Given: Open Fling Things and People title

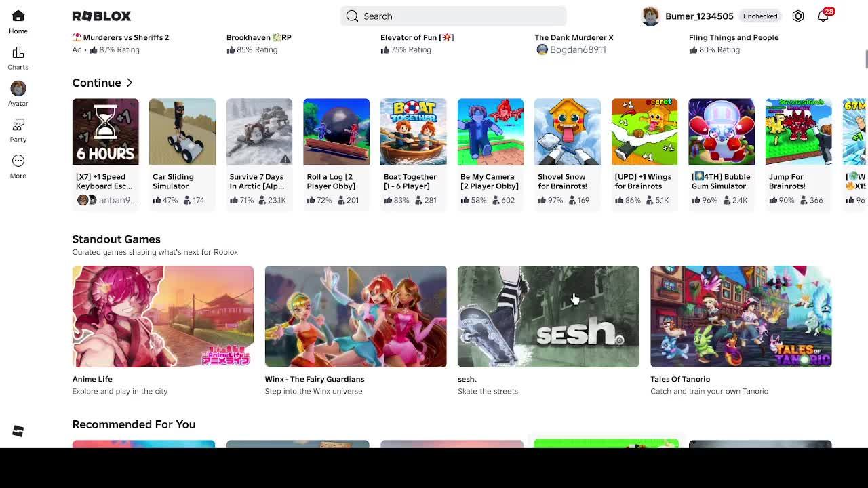Looking at the screenshot, I should (x=734, y=37).
